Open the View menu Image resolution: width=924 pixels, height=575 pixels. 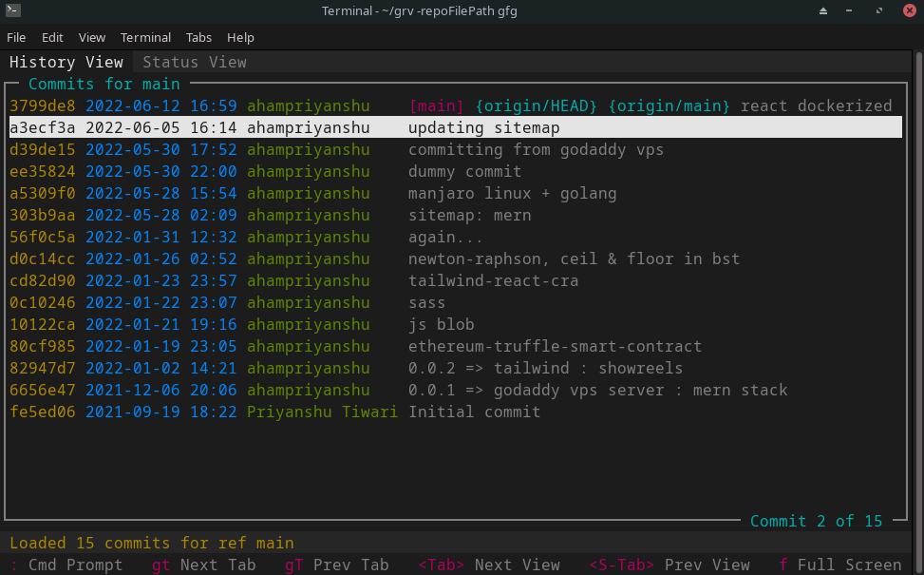(92, 37)
